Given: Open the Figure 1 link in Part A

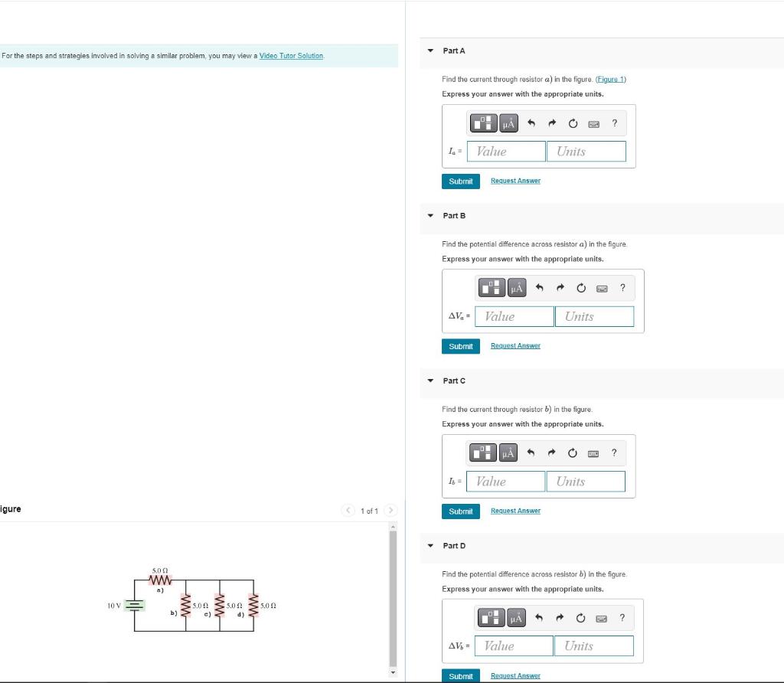Looking at the screenshot, I should (x=610, y=79).
